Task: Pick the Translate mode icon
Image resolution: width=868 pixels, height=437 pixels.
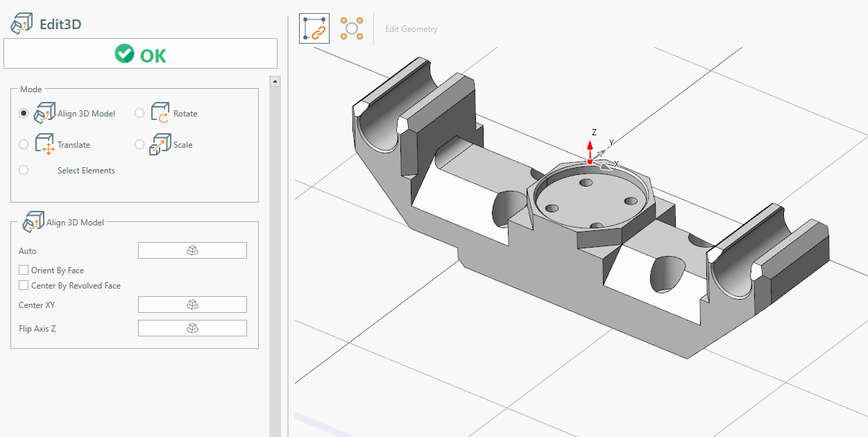Action: pyautogui.click(x=44, y=144)
